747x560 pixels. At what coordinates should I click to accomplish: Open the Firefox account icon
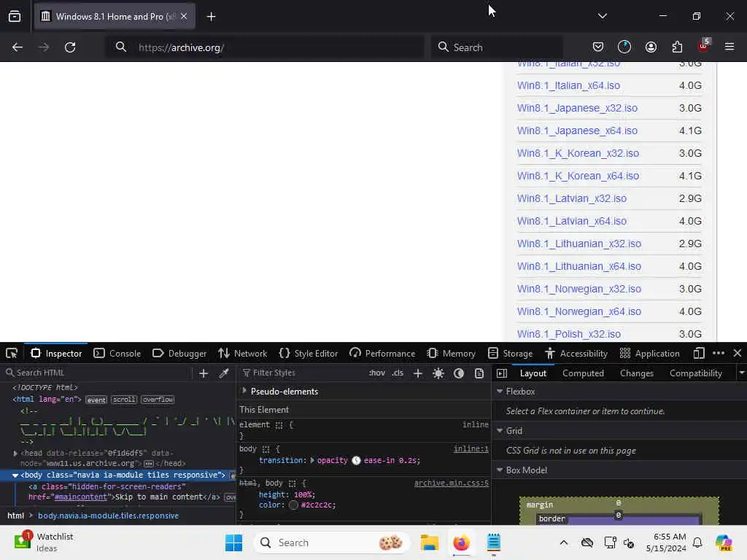click(651, 47)
